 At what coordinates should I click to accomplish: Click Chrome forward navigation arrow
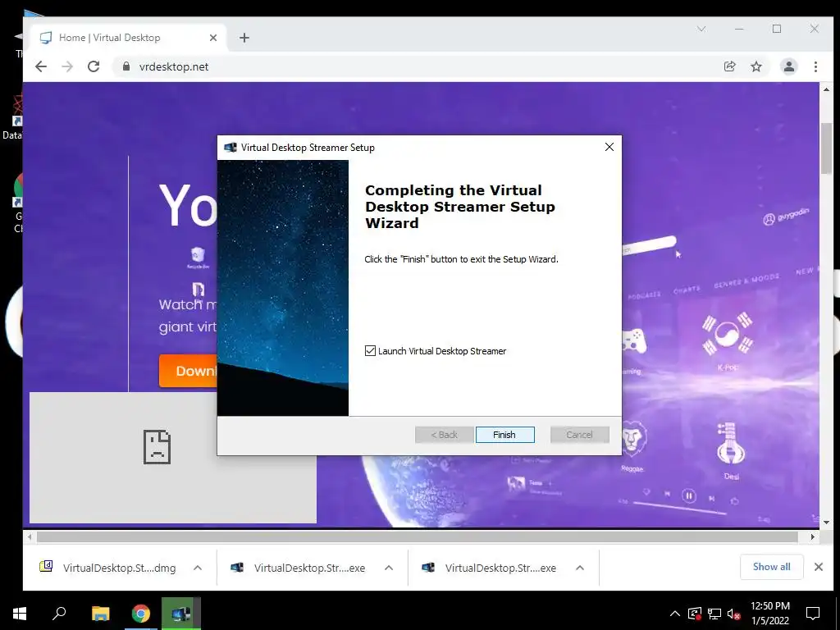[67, 66]
